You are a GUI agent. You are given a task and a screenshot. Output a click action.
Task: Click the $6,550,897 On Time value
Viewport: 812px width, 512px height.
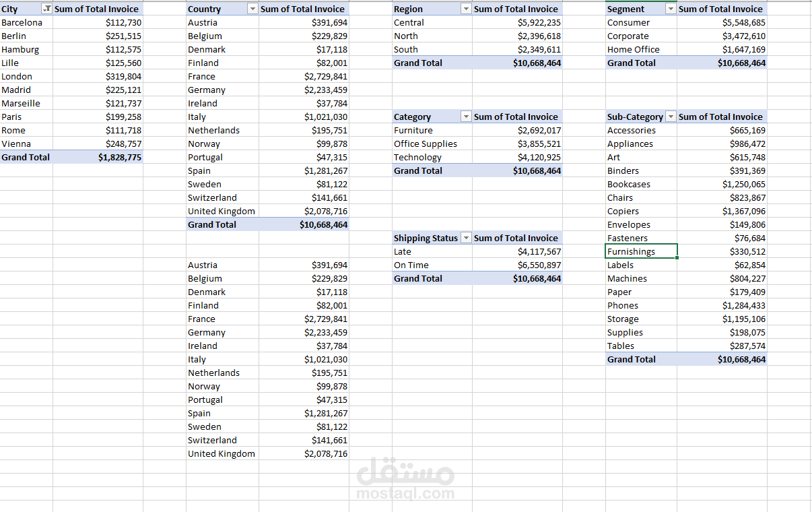(539, 265)
